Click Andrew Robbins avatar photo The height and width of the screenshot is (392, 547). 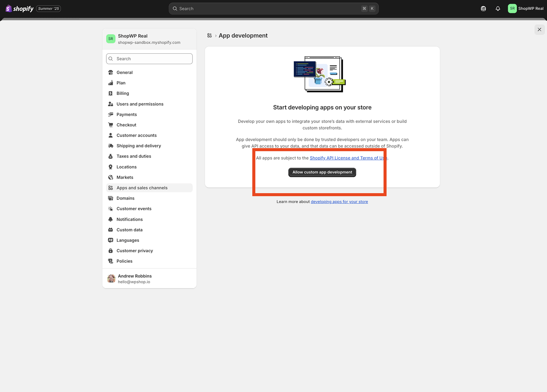(x=111, y=279)
